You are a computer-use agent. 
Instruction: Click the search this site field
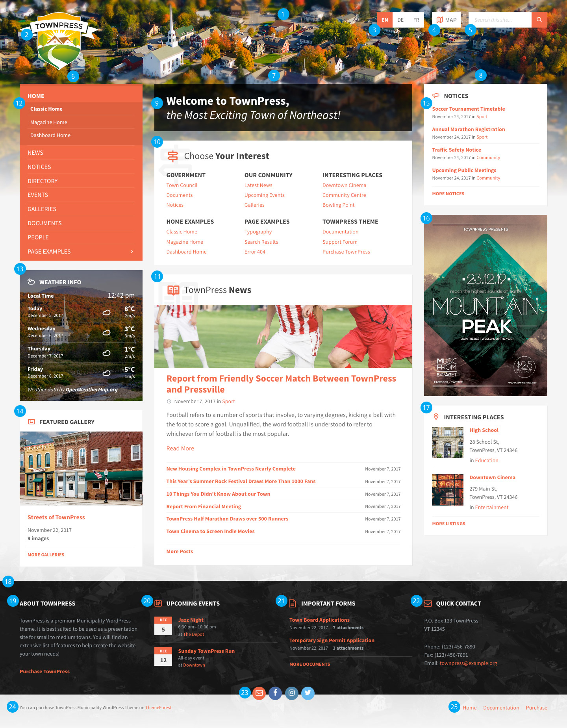tap(500, 20)
